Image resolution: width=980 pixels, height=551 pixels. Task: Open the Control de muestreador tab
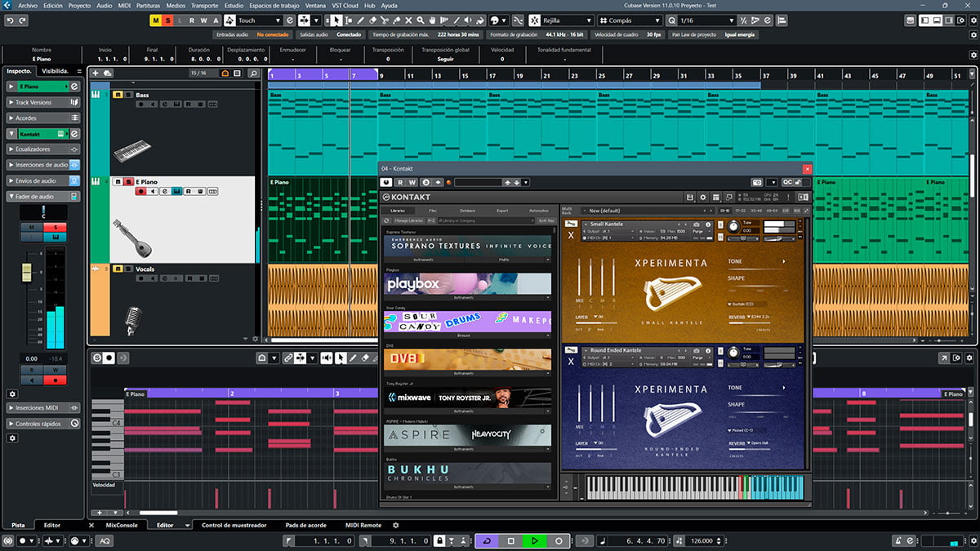(234, 525)
